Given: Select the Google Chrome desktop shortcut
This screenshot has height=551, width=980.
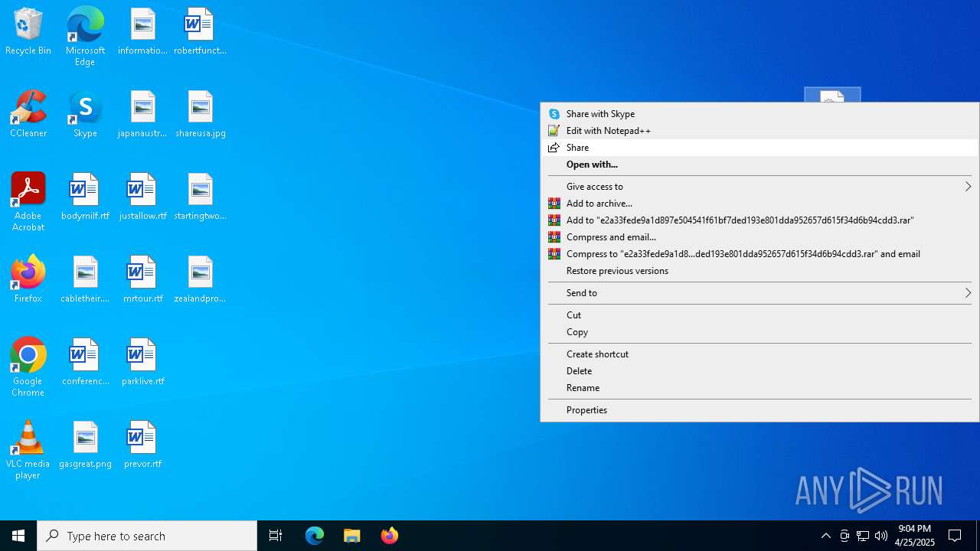Looking at the screenshot, I should (x=28, y=367).
